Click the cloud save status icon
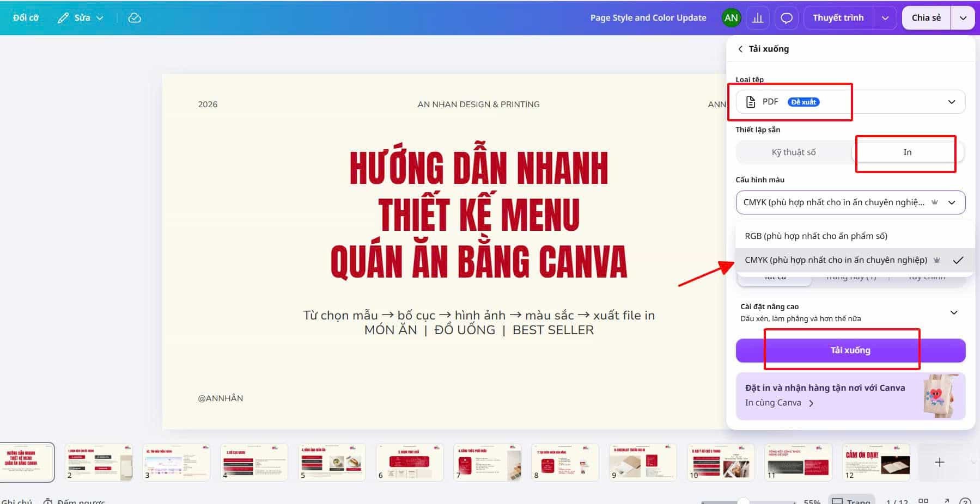Screen dimensions: 980x504 [x=135, y=18]
